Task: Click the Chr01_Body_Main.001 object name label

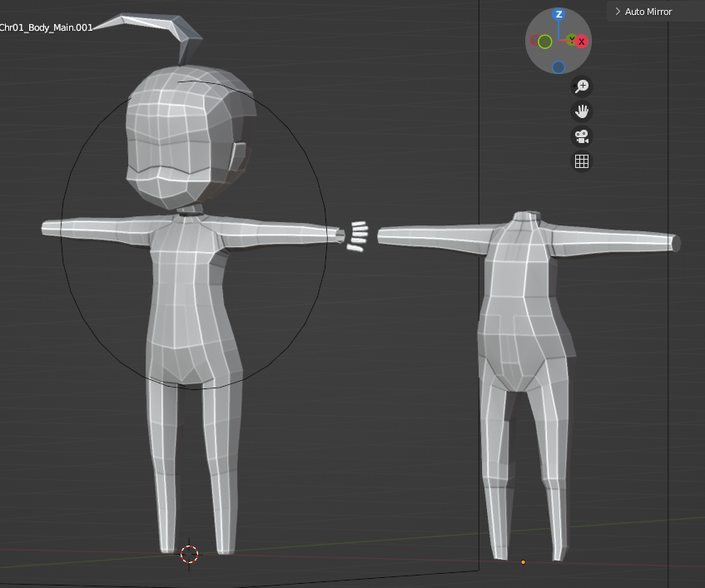Action: click(x=46, y=27)
